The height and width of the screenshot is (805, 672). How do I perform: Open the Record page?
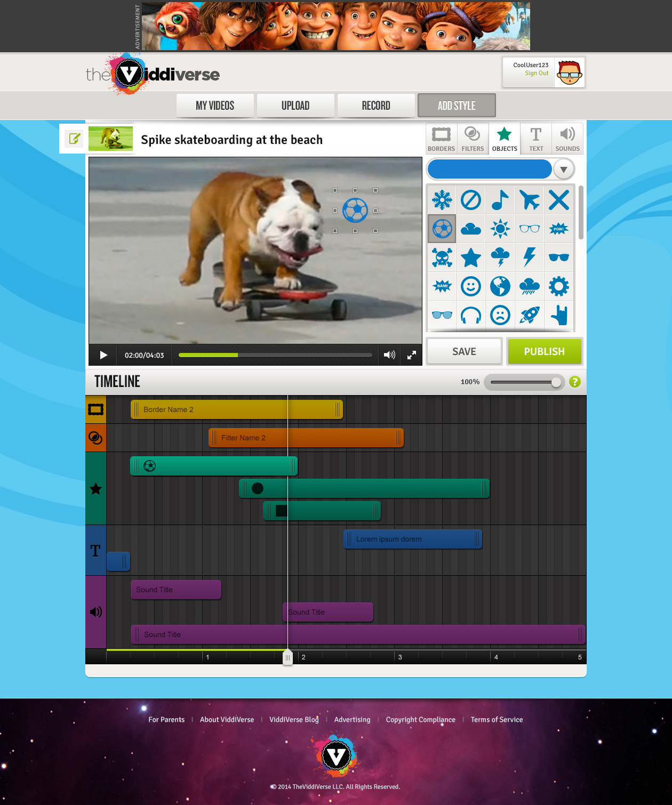pos(376,106)
